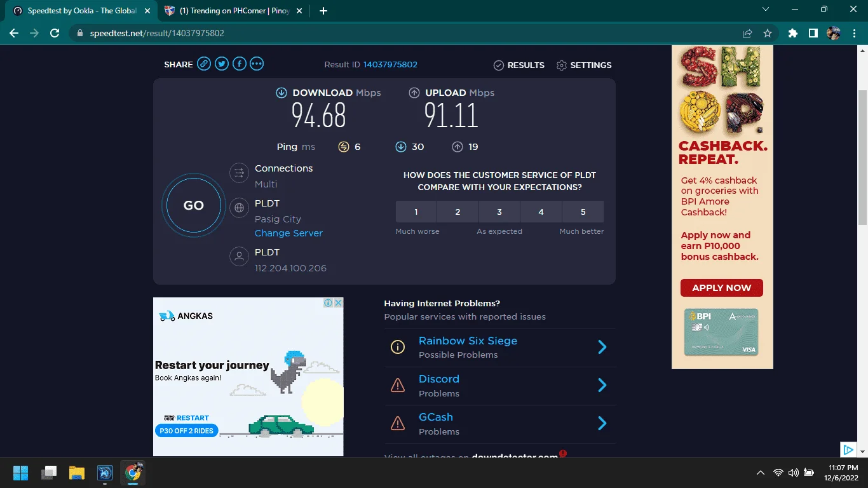This screenshot has width=868, height=488.
Task: Click the AdChoices icon at bottom right
Action: [x=848, y=450]
